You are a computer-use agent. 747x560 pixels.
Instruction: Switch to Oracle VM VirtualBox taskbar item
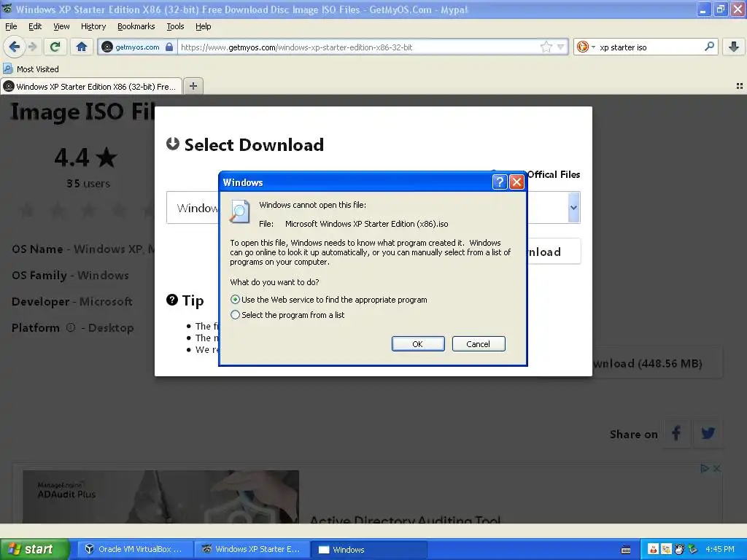click(x=135, y=549)
